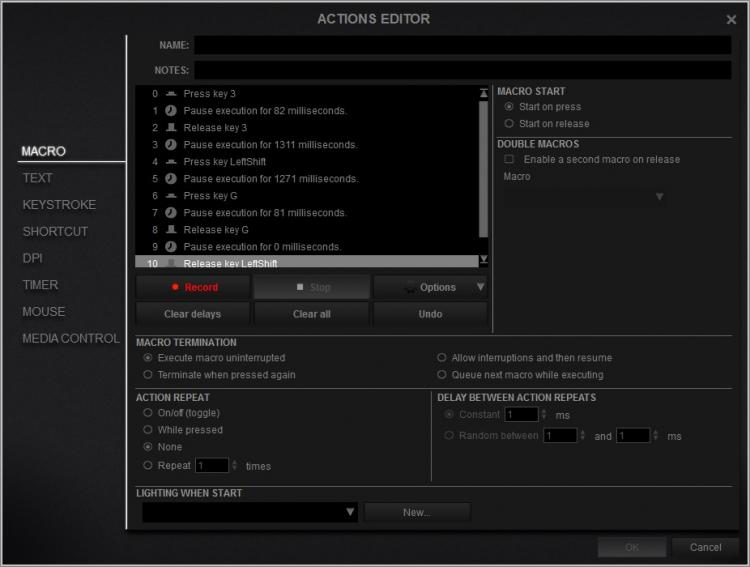Viewport: 750px width, 567px height.
Task: Enable a second macro on release
Action: [509, 159]
